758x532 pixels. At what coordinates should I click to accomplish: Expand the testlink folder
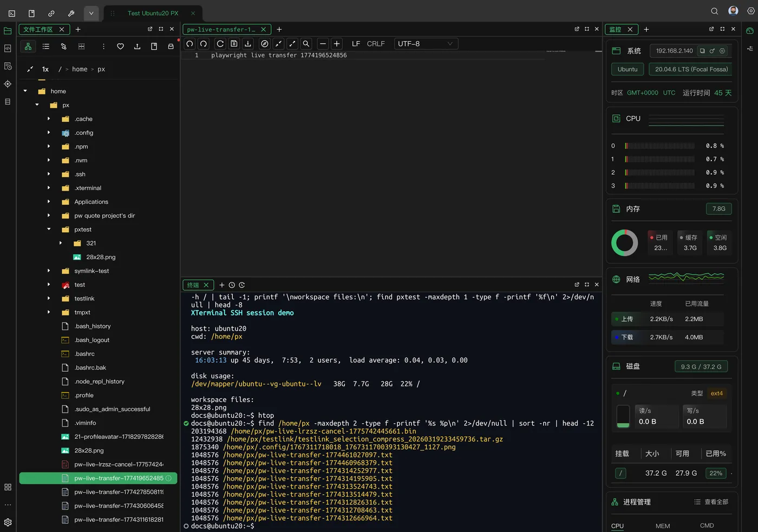pyautogui.click(x=49, y=299)
